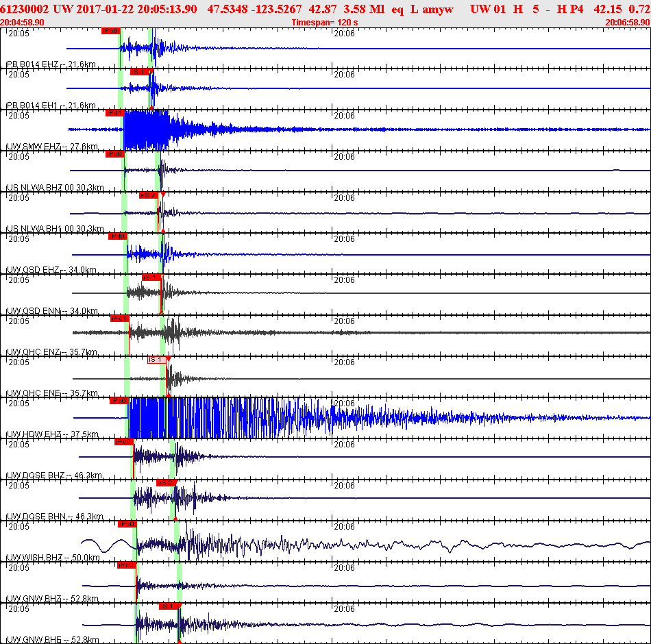Click the iPd0 pick flag on UW OSD EHZ
The height and width of the screenshot is (644, 651).
pyautogui.click(x=117, y=236)
